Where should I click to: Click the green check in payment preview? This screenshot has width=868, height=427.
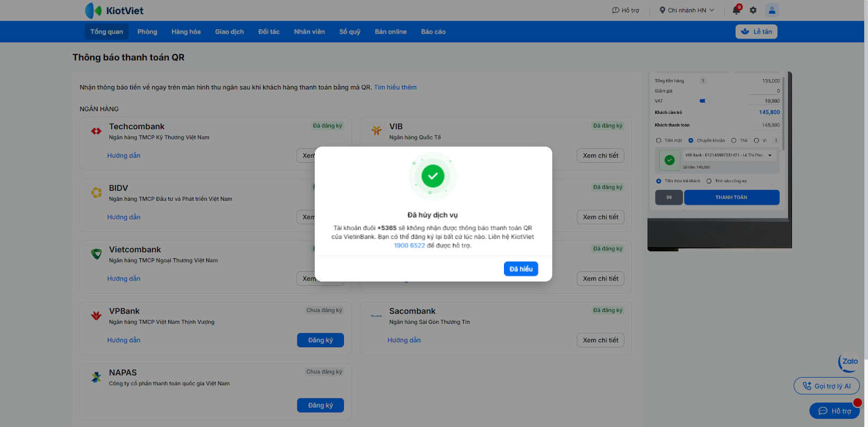click(x=669, y=160)
